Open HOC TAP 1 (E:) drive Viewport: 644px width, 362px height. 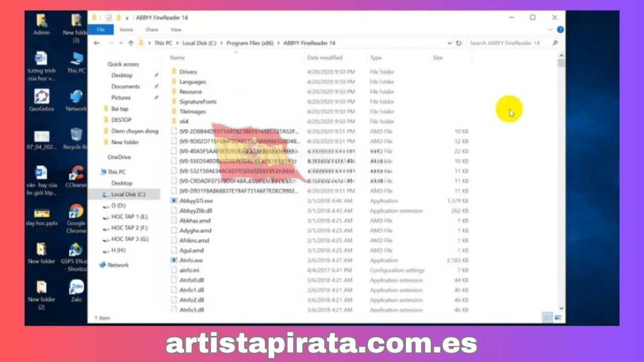(129, 217)
